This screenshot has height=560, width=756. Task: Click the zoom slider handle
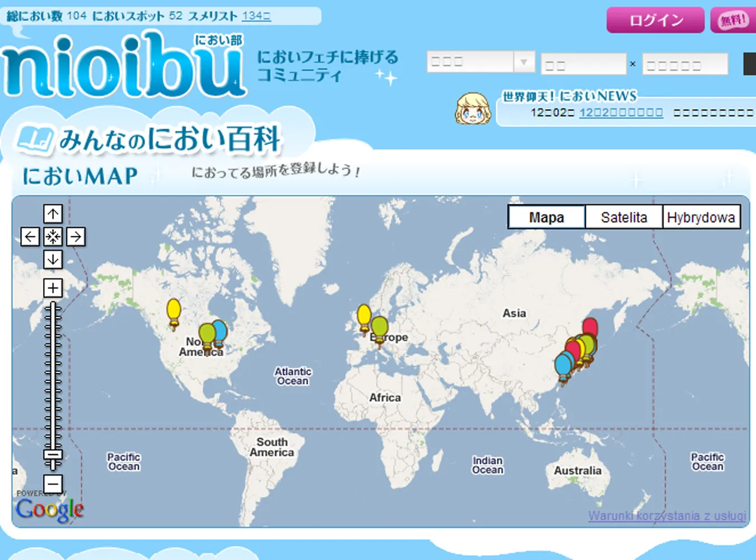click(53, 454)
